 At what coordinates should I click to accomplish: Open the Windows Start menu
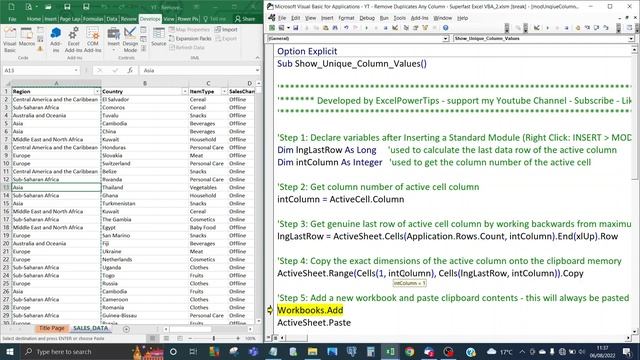[x=10, y=351]
